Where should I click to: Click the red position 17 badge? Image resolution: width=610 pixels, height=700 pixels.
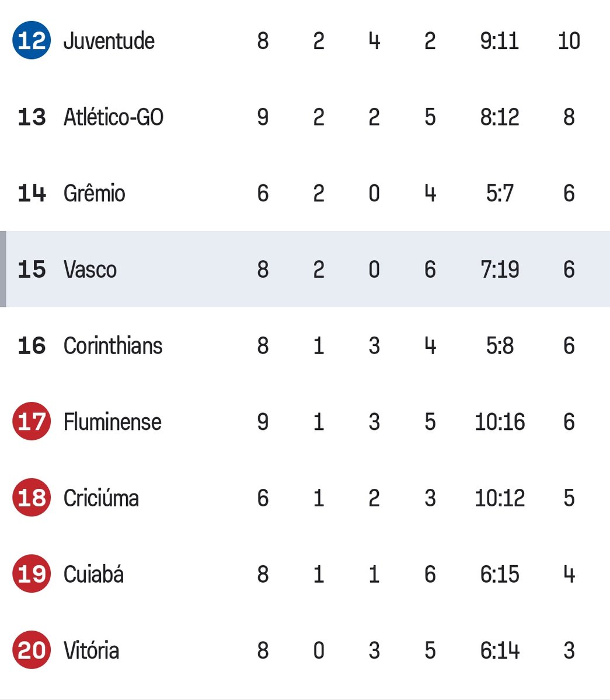(32, 421)
